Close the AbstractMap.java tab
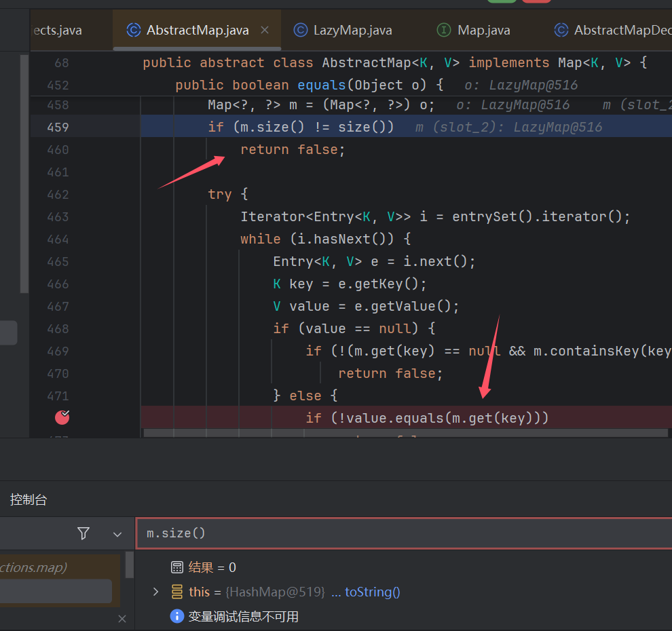672x631 pixels. (265, 30)
